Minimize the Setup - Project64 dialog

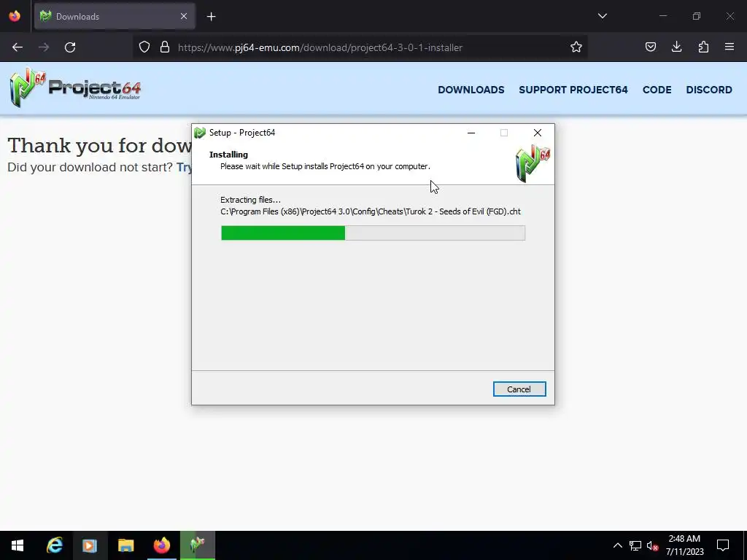tap(471, 133)
